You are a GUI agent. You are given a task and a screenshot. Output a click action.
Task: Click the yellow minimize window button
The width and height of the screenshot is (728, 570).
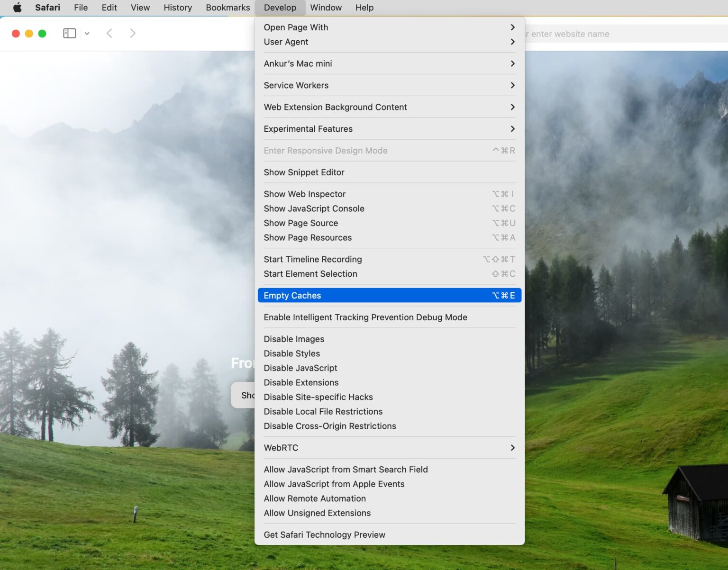tap(29, 33)
